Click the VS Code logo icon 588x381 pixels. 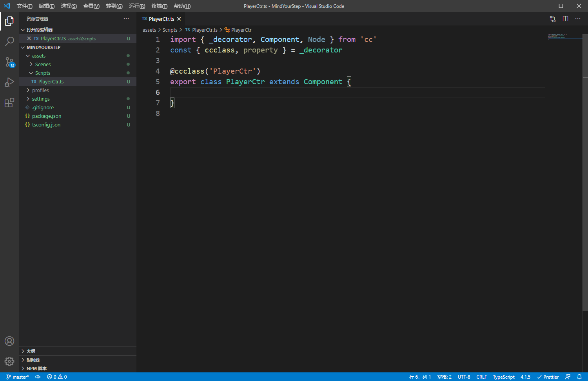(7, 6)
